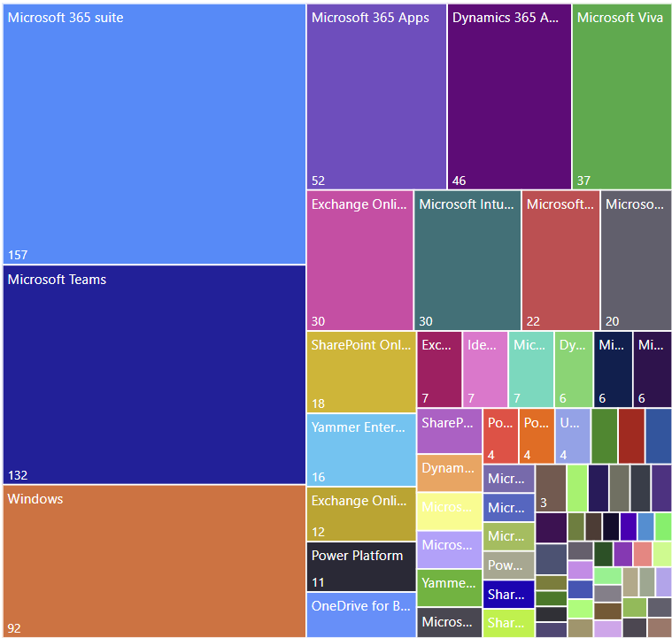
Task: Click the Microsoft Intu... tile showing 30
Action: (x=467, y=260)
